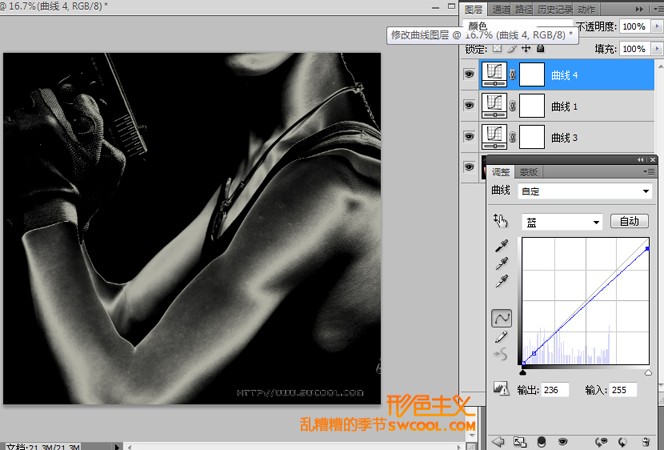This screenshot has height=450, width=664.
Task: Click the histogram recalculate warning icon
Action: 501,388
